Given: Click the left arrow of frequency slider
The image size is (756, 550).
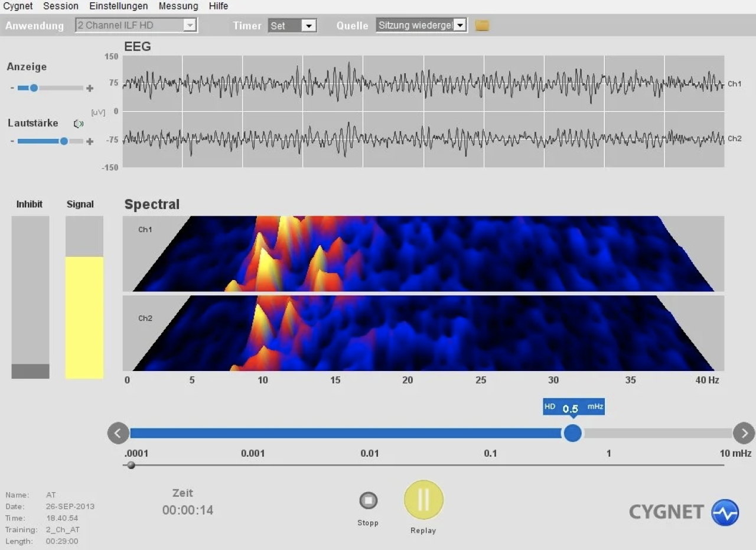Looking at the screenshot, I should [118, 434].
